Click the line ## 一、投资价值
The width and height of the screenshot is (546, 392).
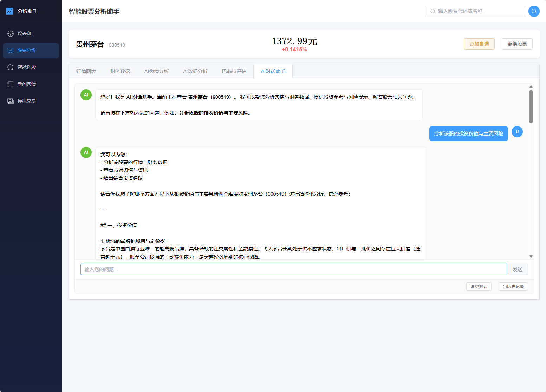(119, 225)
